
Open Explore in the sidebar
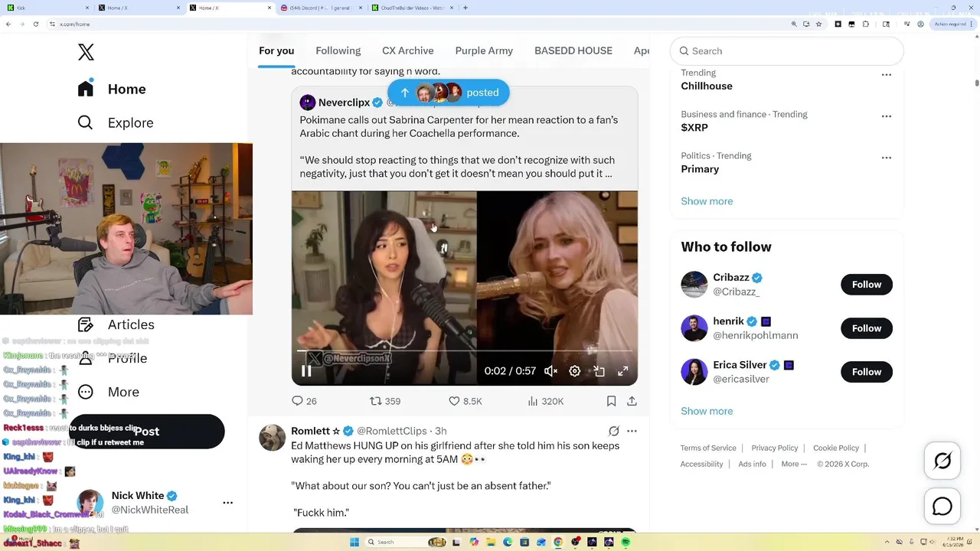point(116,122)
